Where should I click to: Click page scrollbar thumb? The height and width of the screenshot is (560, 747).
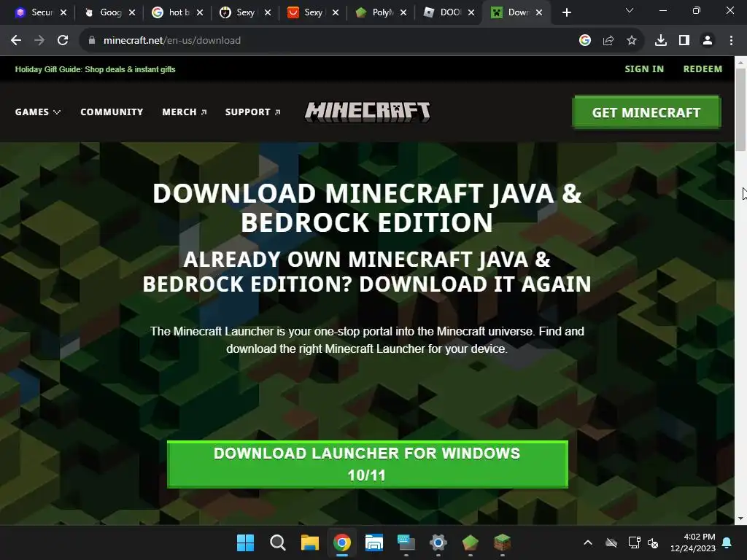click(x=741, y=109)
